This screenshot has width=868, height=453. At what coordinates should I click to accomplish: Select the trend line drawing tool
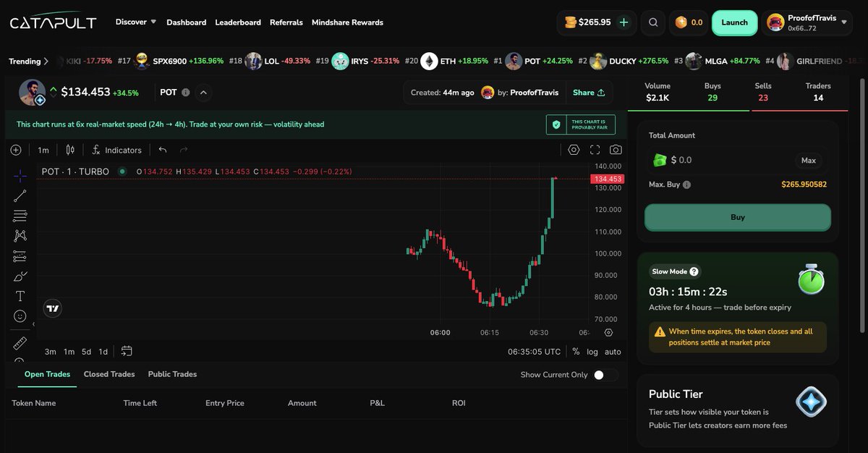point(20,195)
